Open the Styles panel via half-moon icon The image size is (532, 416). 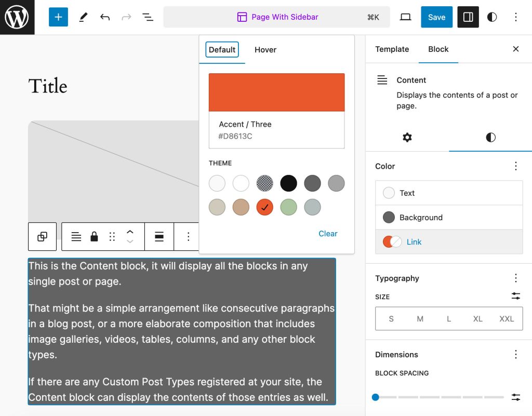[x=491, y=17]
